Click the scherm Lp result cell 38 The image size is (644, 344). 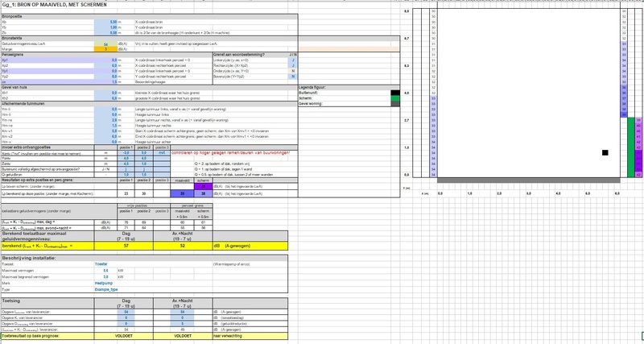point(204,193)
